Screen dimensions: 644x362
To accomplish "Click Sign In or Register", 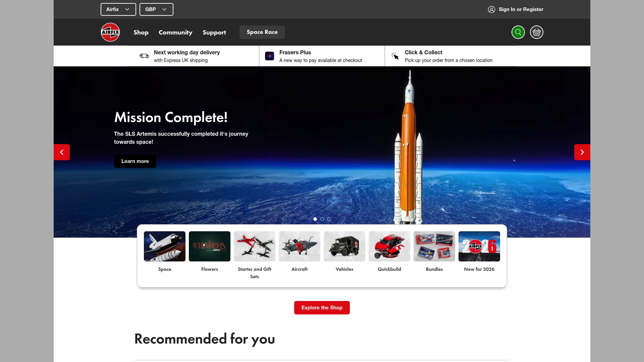I will (x=521, y=9).
